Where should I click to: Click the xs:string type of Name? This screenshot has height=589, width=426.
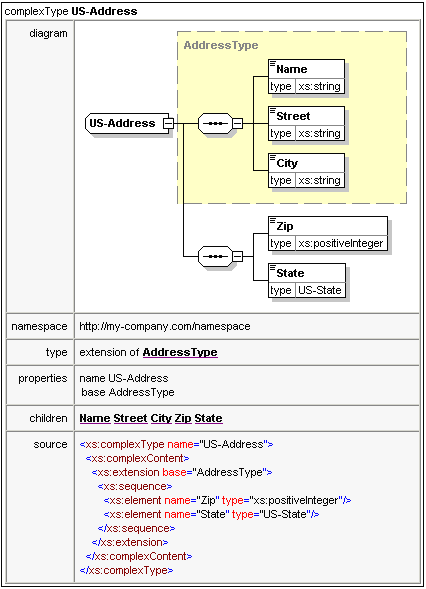click(x=319, y=86)
